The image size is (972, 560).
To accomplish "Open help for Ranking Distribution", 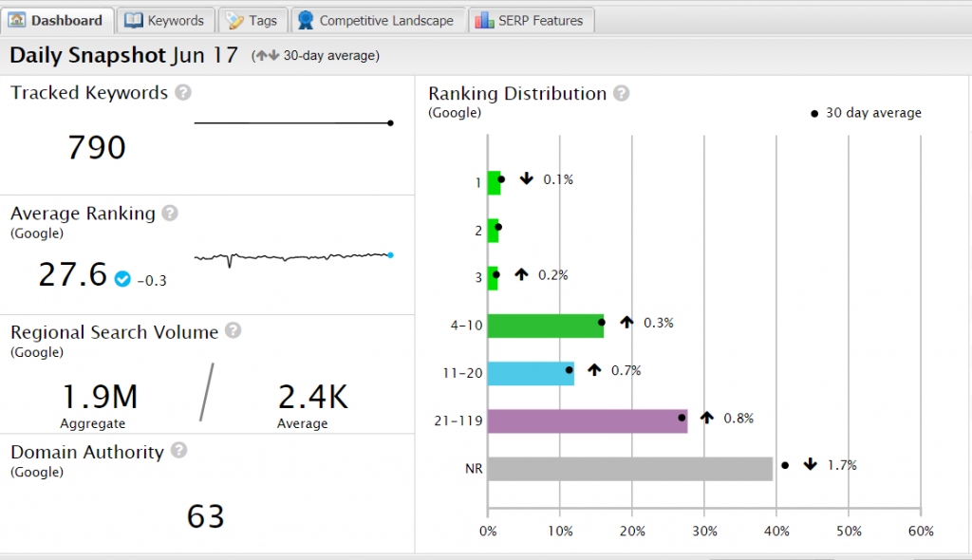I will pos(621,93).
